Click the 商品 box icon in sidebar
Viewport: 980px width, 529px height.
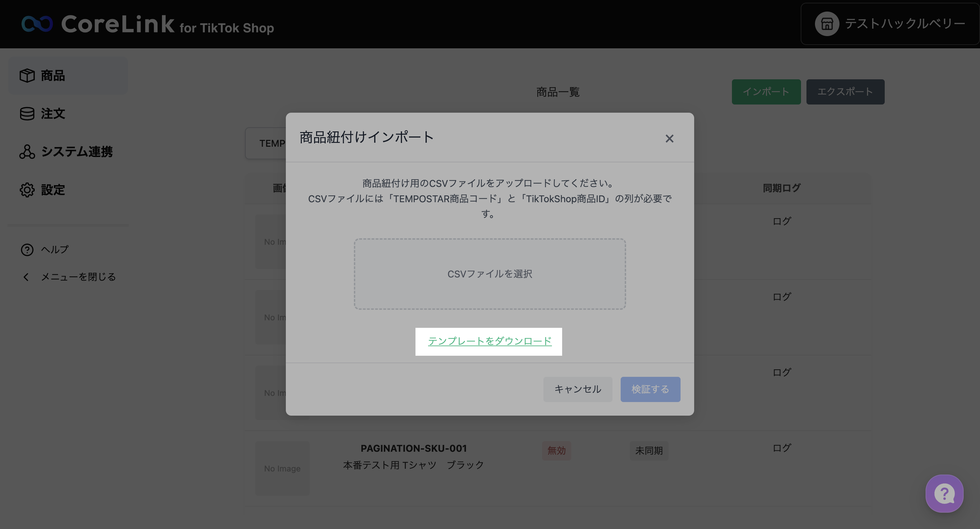point(27,75)
